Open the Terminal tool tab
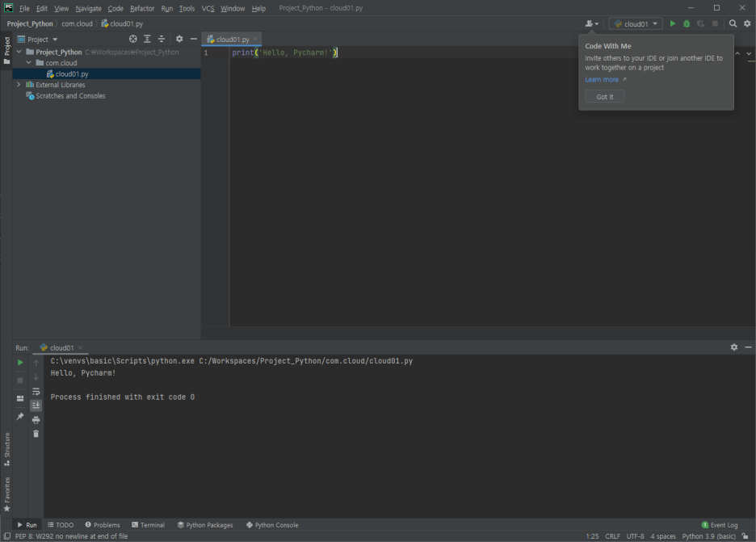 [x=148, y=525]
